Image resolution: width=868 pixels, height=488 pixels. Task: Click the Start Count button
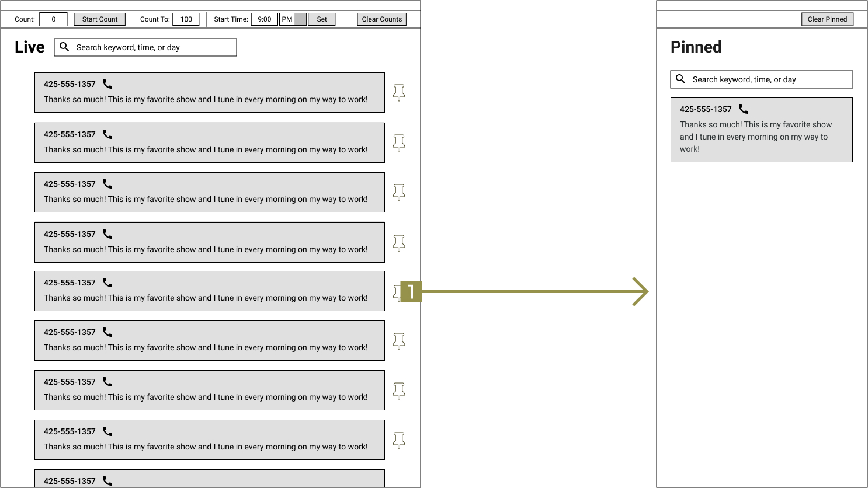click(x=100, y=19)
